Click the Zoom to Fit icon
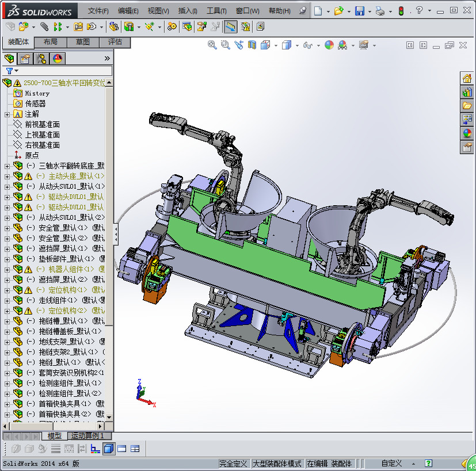476x471 pixels. pos(212,45)
